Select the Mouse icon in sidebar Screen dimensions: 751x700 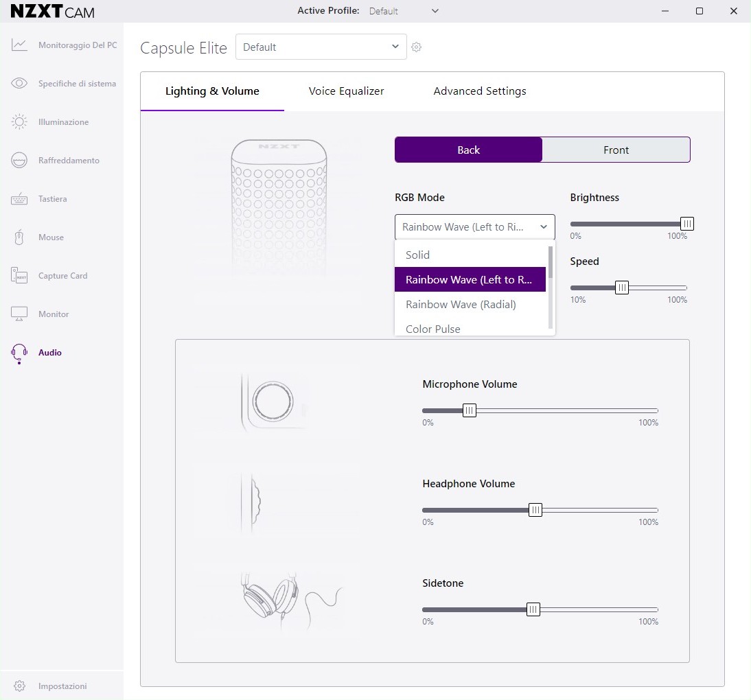click(x=19, y=237)
